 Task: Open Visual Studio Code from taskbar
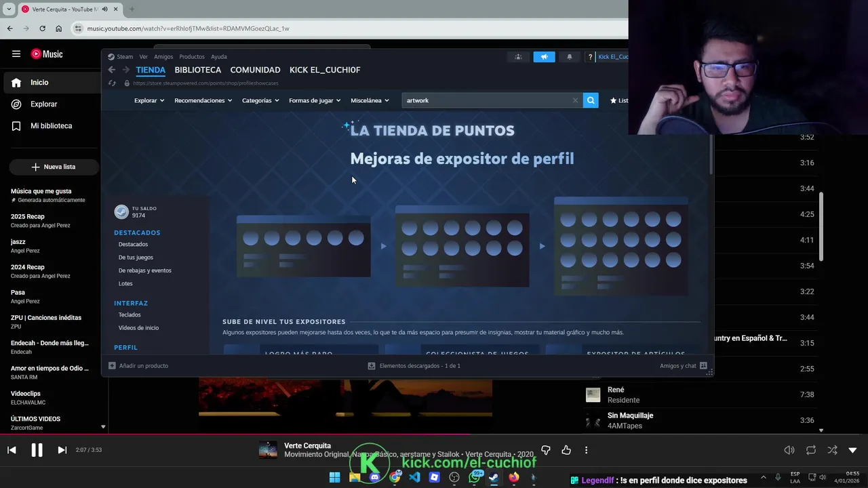(414, 477)
